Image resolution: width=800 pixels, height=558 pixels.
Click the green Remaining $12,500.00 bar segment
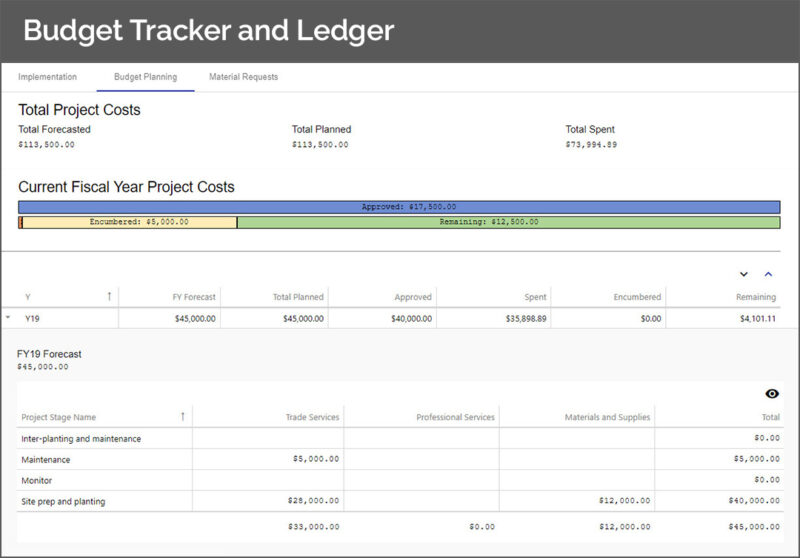(508, 222)
